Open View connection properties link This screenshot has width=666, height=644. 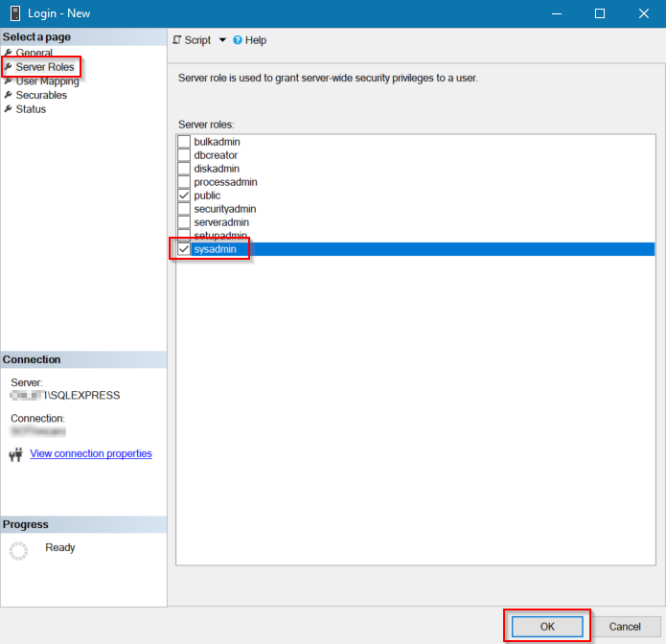(x=90, y=453)
